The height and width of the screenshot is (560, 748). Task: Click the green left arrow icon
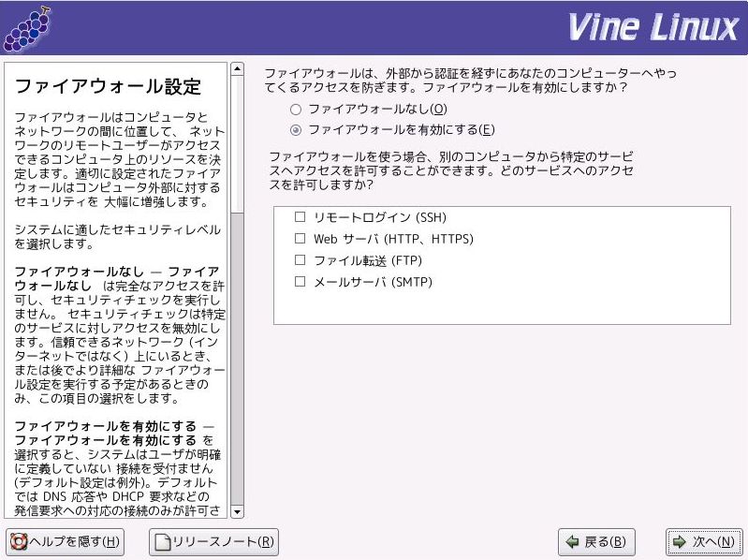pyautogui.click(x=572, y=542)
